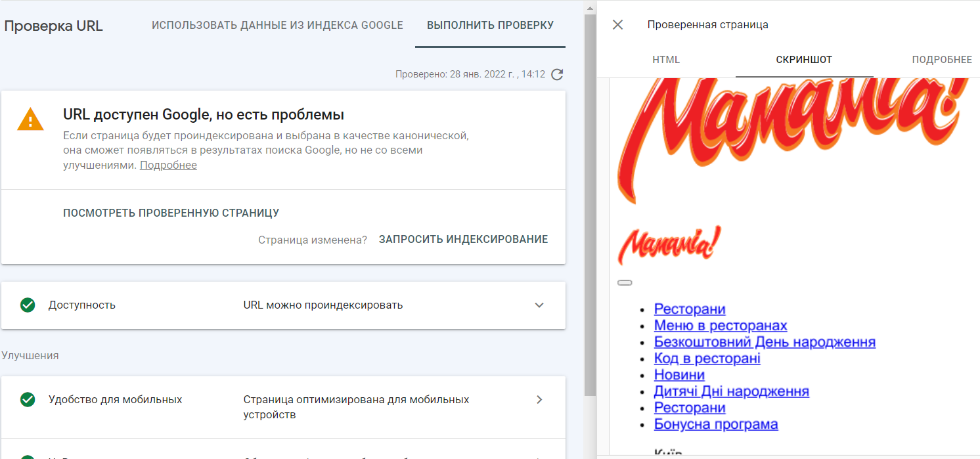This screenshot has height=459, width=980.
Task: Click the refresh icon next to the check date
Action: [x=557, y=74]
